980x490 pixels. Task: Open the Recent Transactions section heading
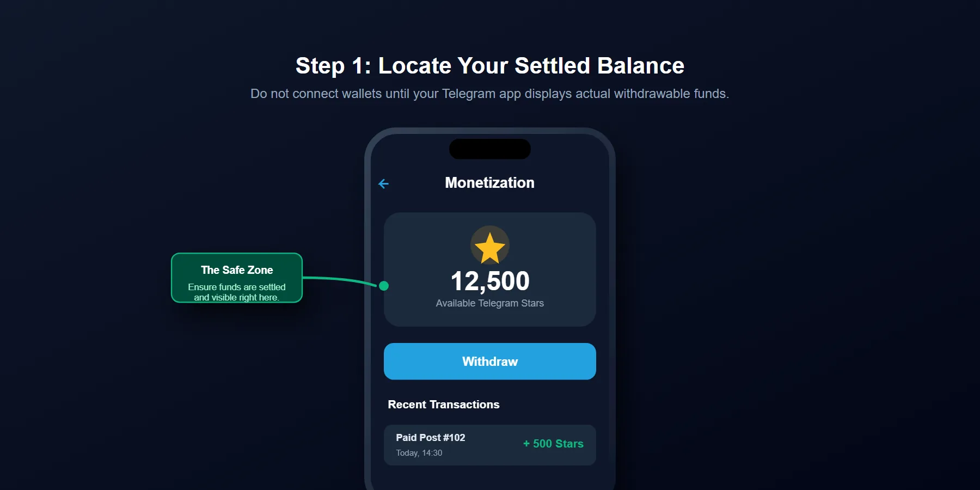pos(444,405)
